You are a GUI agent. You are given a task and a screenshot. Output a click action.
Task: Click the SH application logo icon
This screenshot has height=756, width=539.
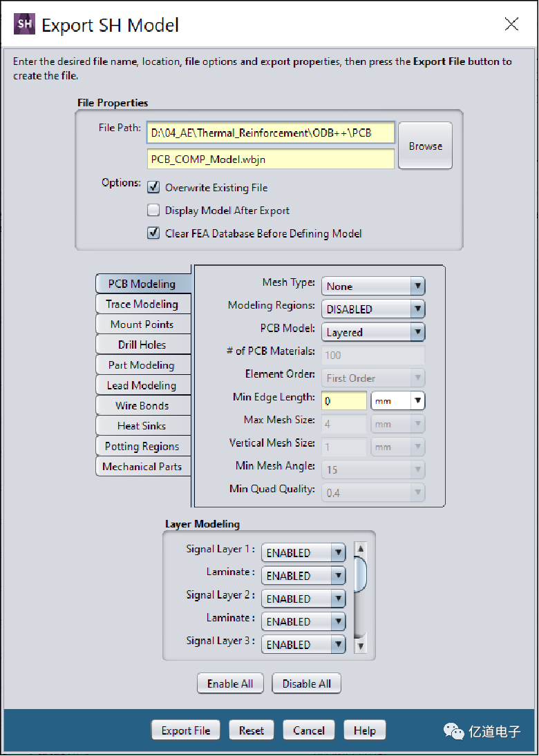point(24,25)
